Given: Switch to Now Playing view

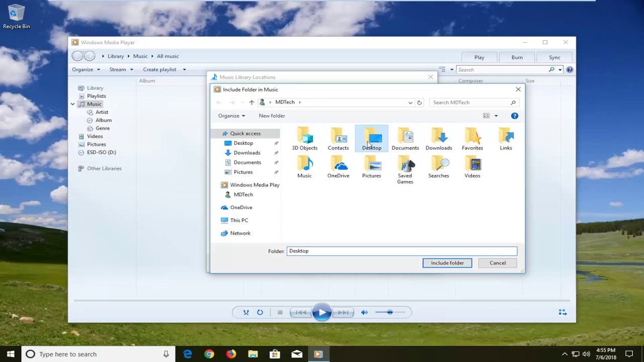Looking at the screenshot, I should [x=563, y=312].
